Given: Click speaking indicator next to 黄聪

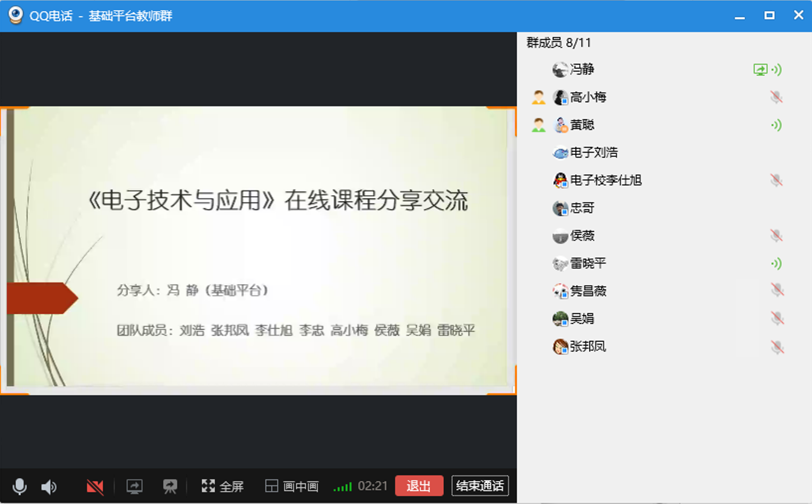Looking at the screenshot, I should coord(776,125).
